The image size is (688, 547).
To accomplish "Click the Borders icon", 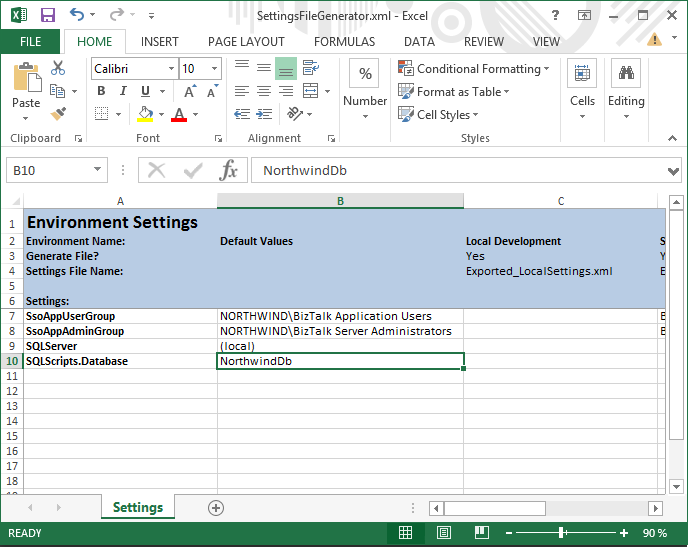I will pos(101,114).
